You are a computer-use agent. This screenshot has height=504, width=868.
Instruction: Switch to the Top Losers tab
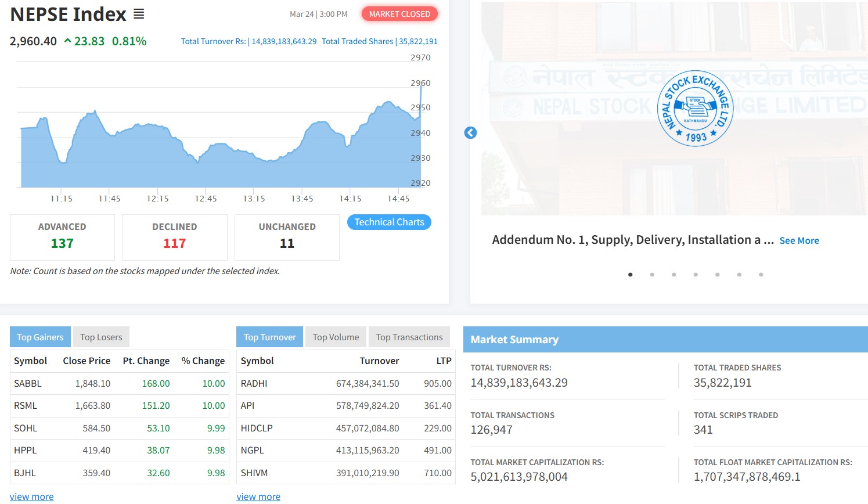101,337
